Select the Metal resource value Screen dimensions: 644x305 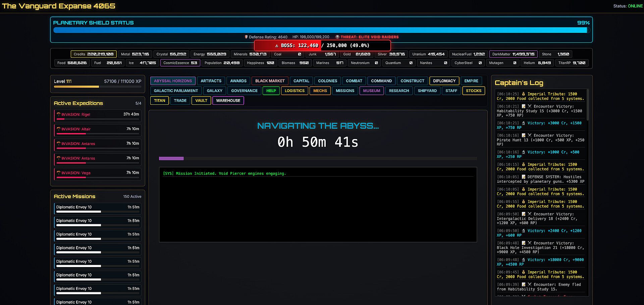coord(141,54)
